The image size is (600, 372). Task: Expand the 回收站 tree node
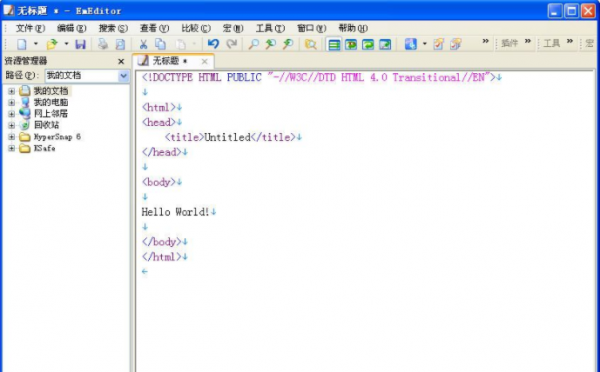coord(11,125)
